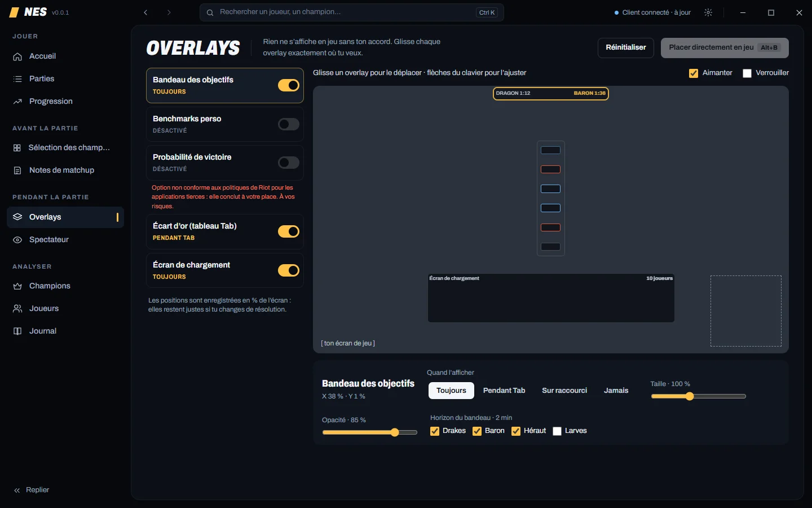Viewport: 812px width, 508px height.
Task: Click the Overlays layers icon
Action: (17, 217)
